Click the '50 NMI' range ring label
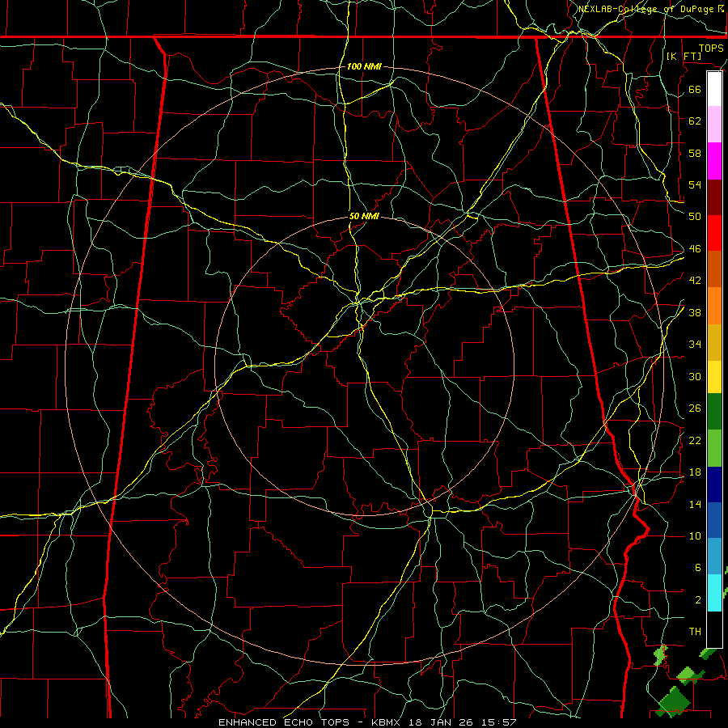Viewport: 728px width, 728px height. (x=365, y=216)
